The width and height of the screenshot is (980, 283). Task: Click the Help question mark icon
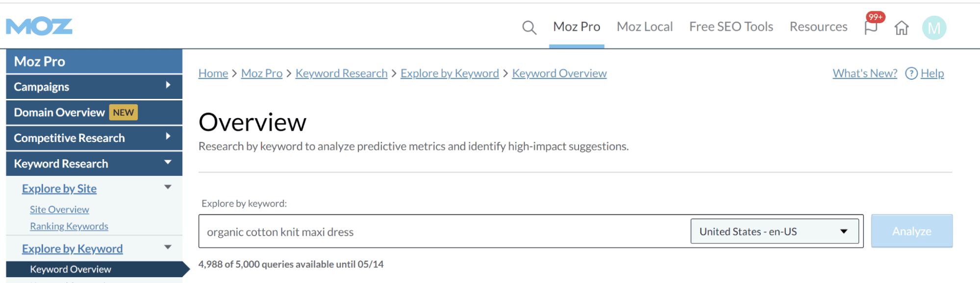click(911, 73)
